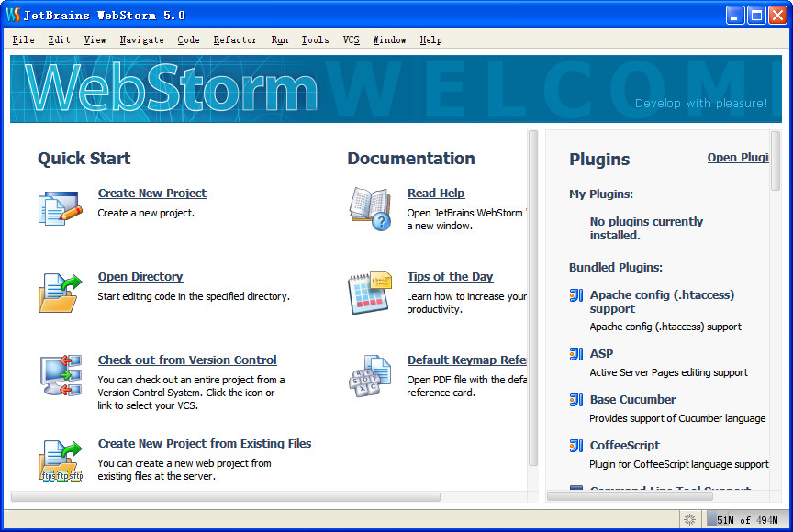
Task: Follow the Tips of the Day link
Action: pos(450,276)
